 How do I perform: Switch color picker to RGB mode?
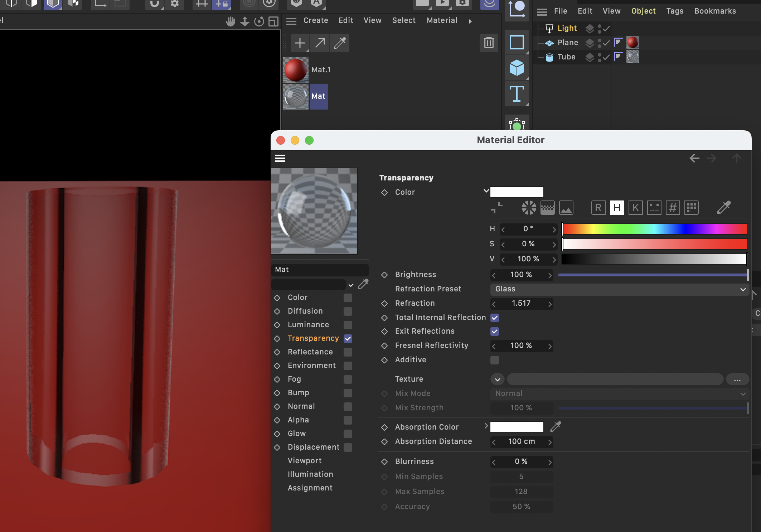tap(598, 208)
